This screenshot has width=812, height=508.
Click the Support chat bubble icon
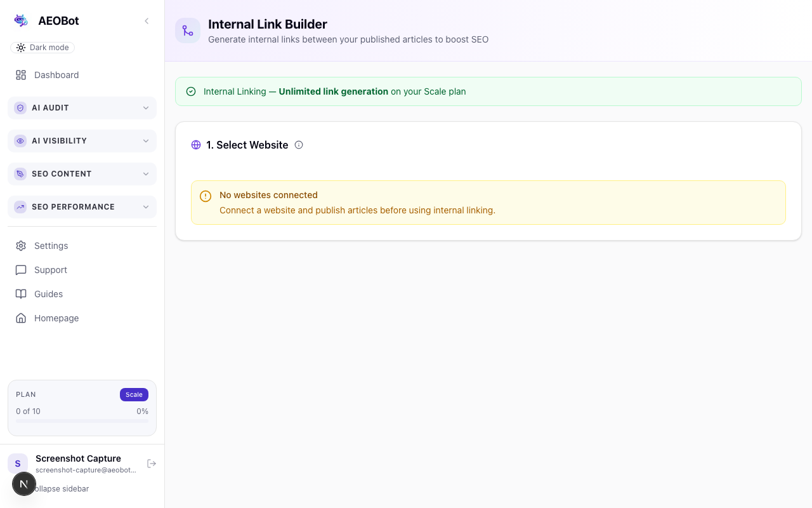21,270
